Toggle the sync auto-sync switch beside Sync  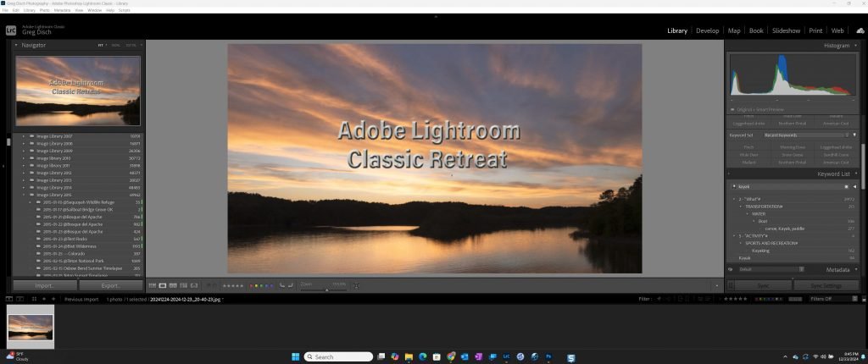pyautogui.click(x=731, y=285)
